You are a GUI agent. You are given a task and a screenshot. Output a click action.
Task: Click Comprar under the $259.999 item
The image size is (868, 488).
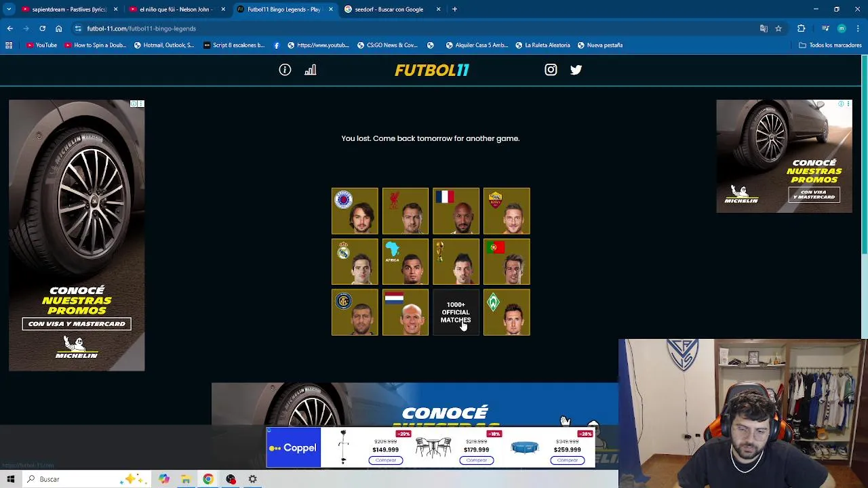click(567, 460)
